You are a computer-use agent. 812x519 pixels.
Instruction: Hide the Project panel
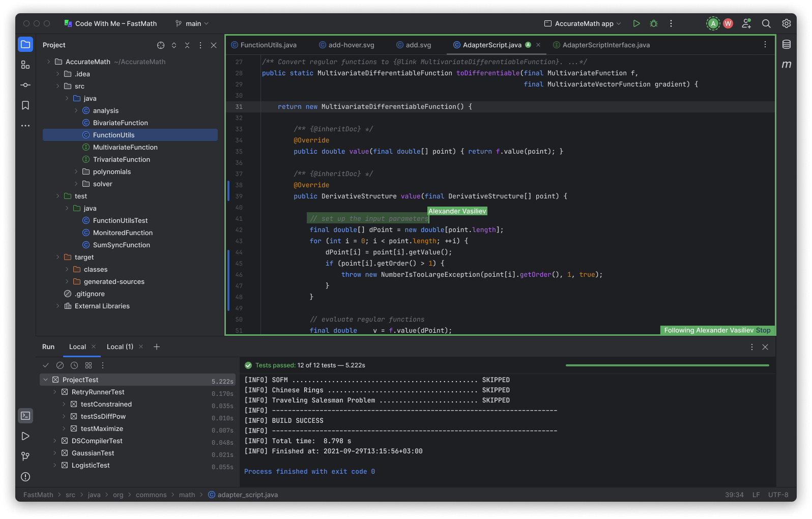point(214,45)
